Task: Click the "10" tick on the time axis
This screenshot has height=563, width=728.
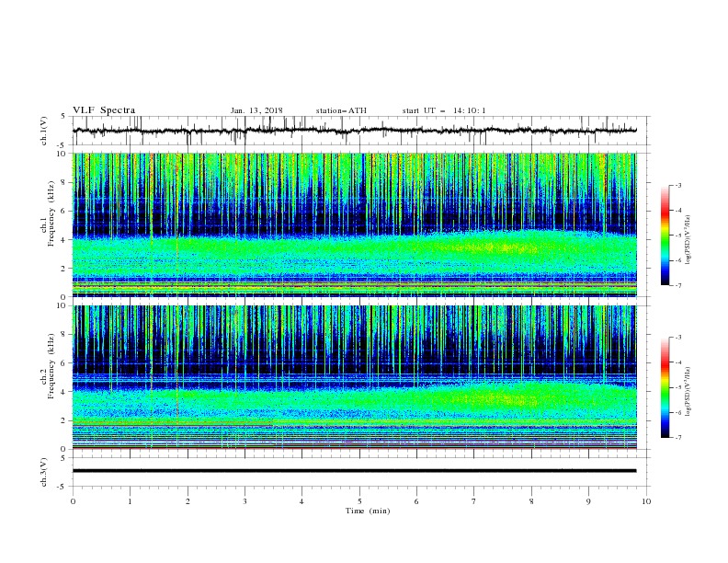Action: 646,501
